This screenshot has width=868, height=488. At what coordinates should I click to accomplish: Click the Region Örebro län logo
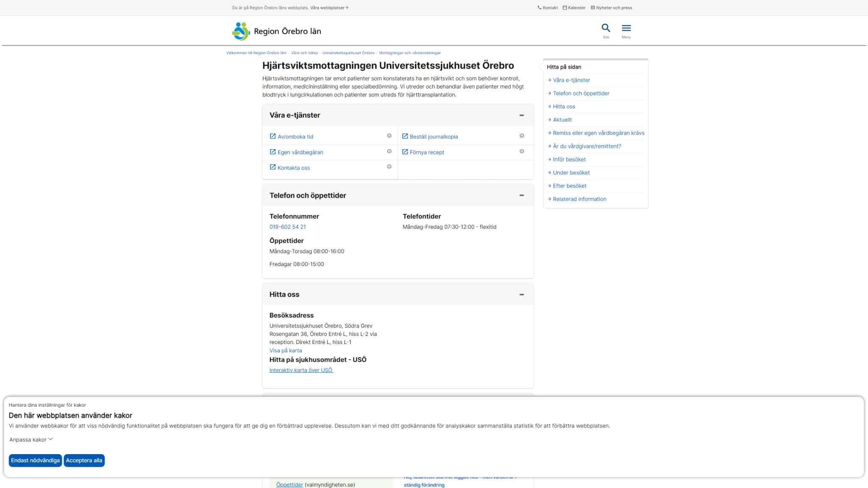tap(276, 31)
